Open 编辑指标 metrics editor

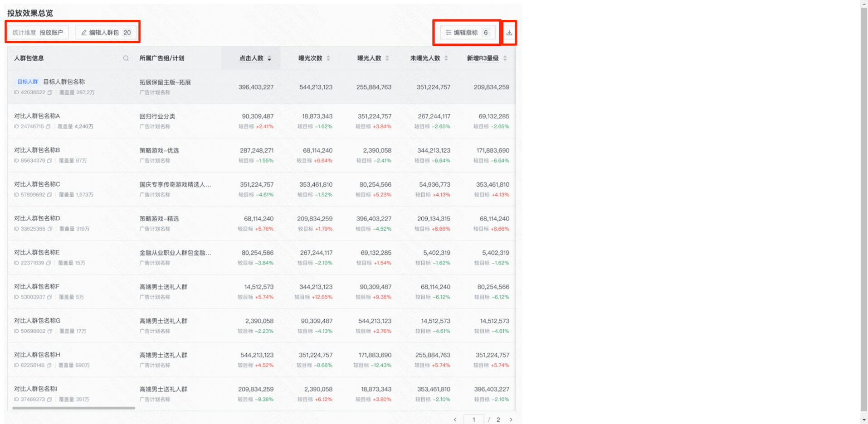click(x=467, y=33)
